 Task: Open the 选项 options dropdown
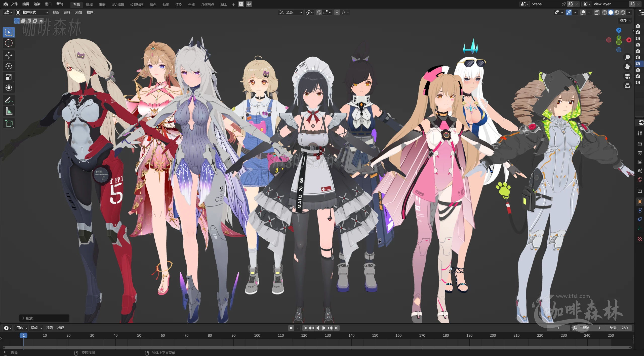coord(625,21)
